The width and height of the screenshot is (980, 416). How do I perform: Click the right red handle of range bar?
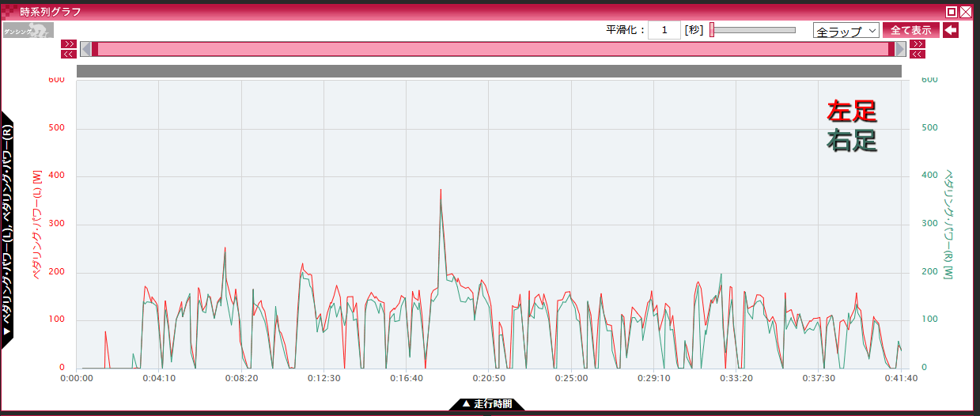[891, 49]
